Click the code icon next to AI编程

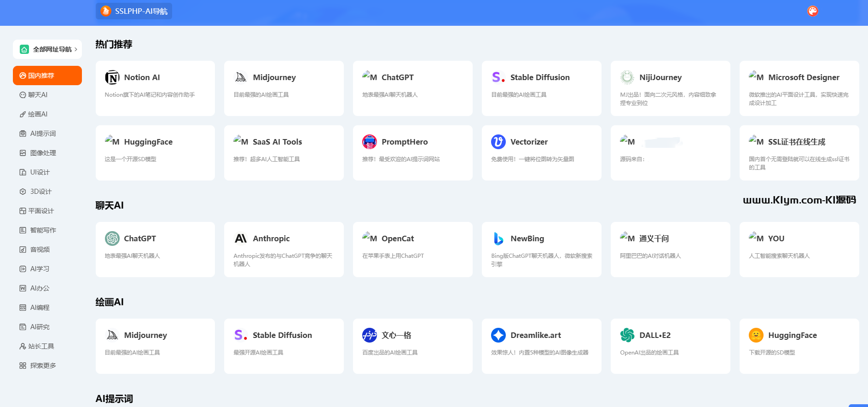23,308
